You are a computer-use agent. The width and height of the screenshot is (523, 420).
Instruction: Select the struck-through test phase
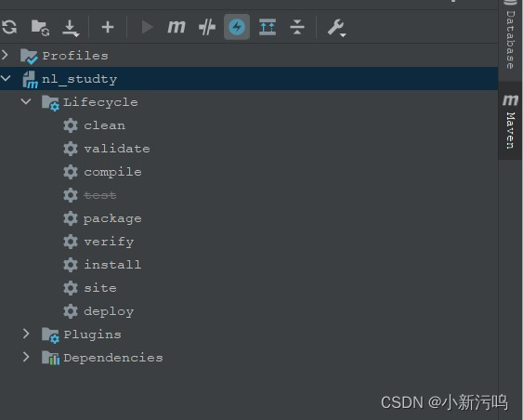(100, 195)
